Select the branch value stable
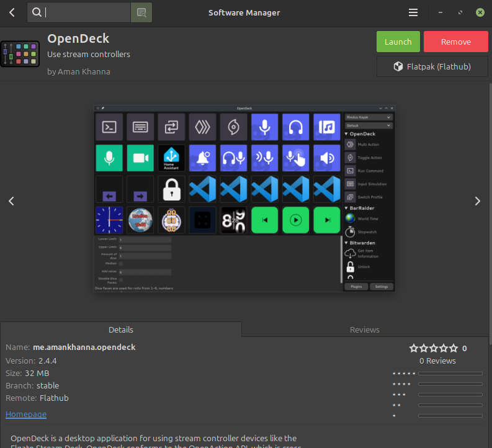 coord(48,385)
